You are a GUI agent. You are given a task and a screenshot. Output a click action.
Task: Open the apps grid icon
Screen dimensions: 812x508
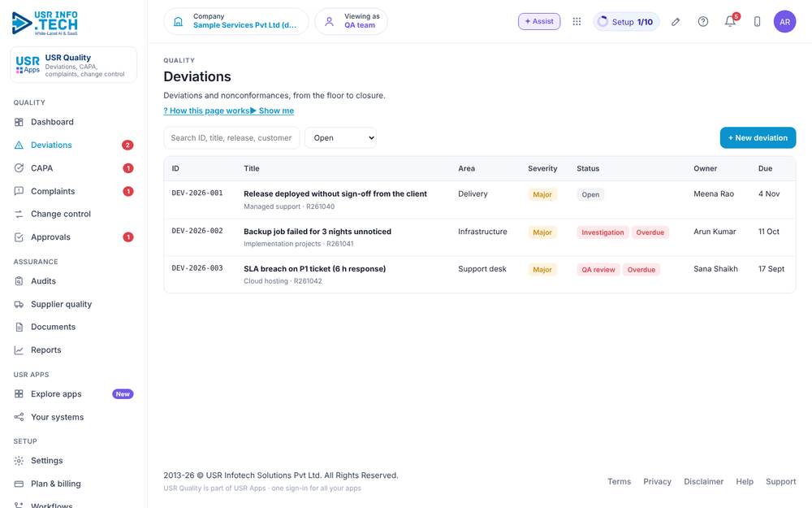(x=577, y=21)
